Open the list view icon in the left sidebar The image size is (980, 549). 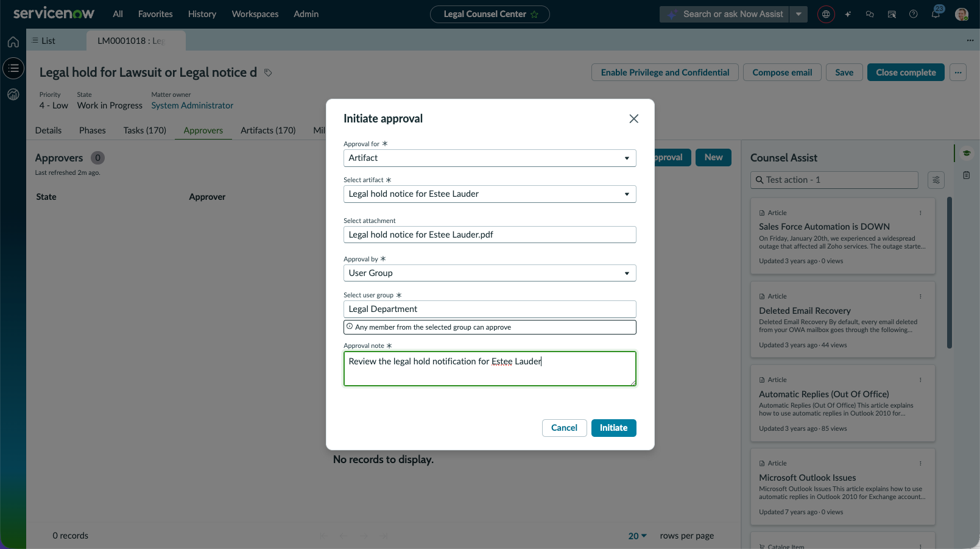click(x=13, y=68)
